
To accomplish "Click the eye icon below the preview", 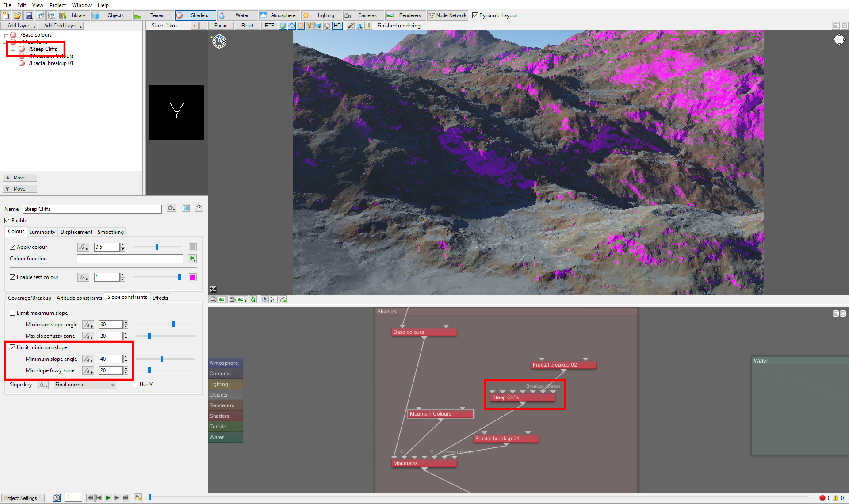I will click(x=264, y=299).
